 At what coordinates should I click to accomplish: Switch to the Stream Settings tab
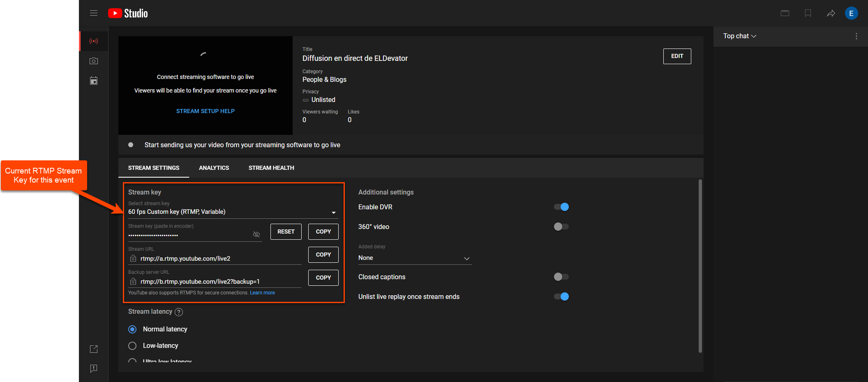[x=154, y=168]
